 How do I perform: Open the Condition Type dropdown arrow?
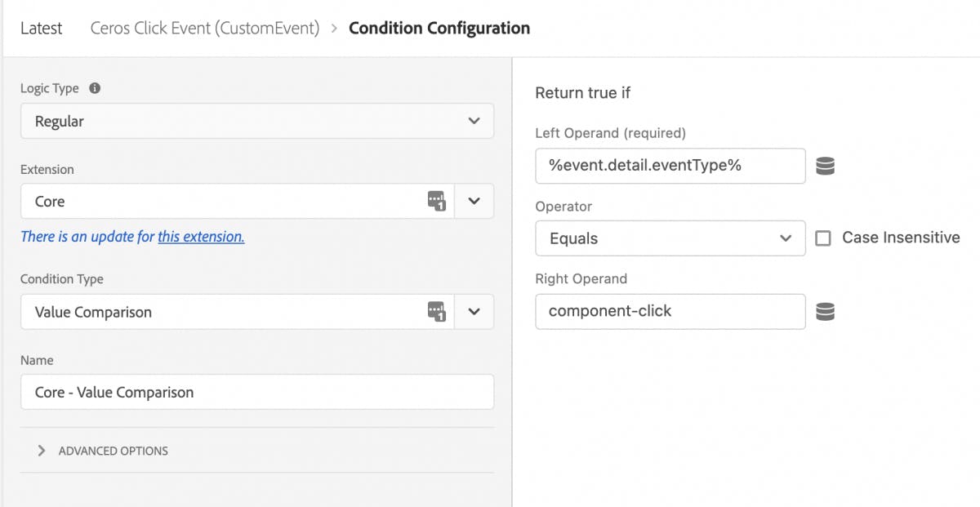click(x=474, y=311)
